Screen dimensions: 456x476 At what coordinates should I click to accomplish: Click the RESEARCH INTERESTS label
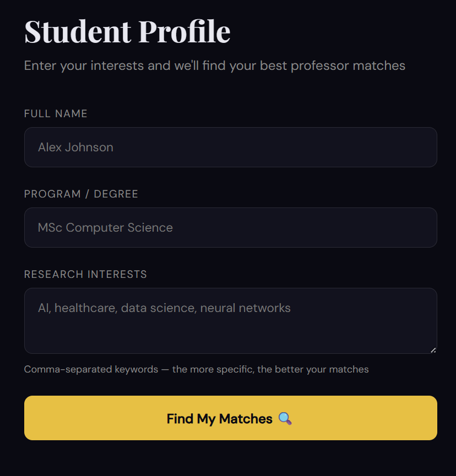85,275
